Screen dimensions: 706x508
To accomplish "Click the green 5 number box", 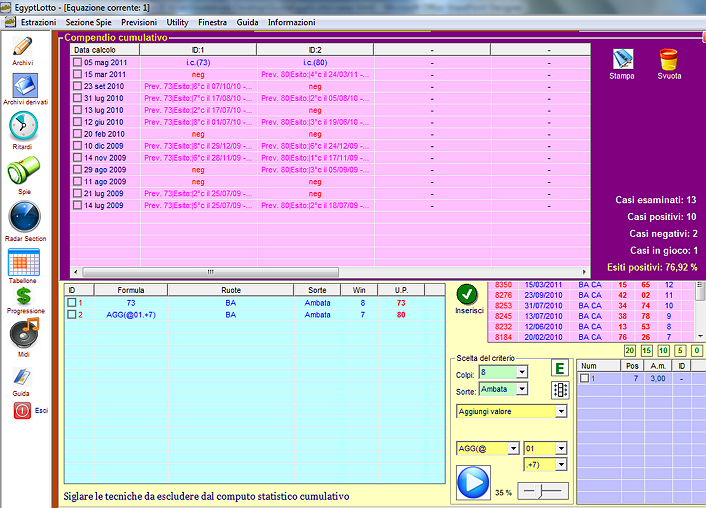I will pos(680,350).
